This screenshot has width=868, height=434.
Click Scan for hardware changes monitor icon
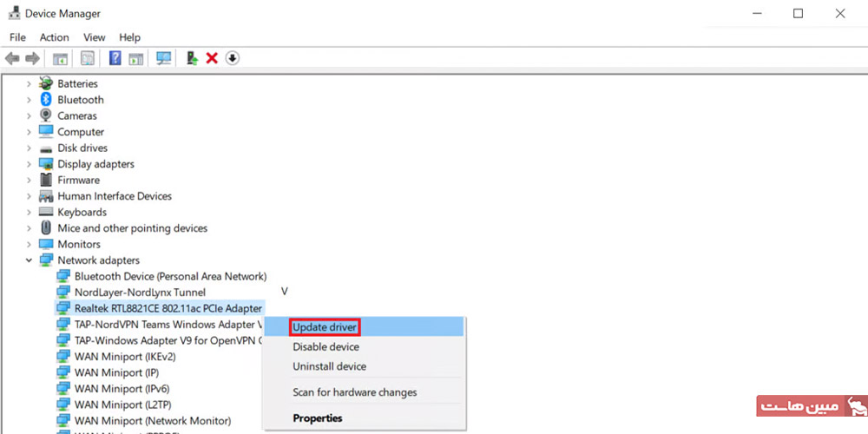coord(163,58)
